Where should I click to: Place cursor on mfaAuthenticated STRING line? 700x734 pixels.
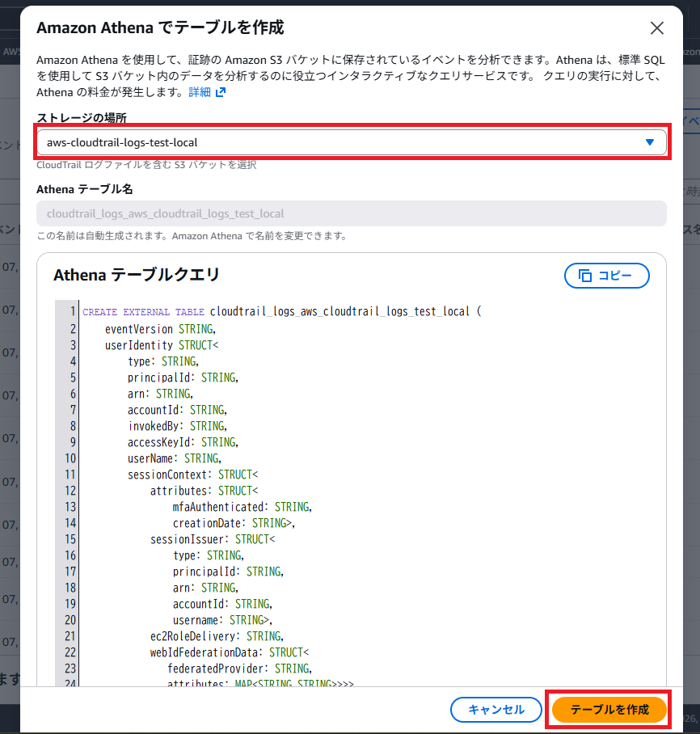(242, 507)
